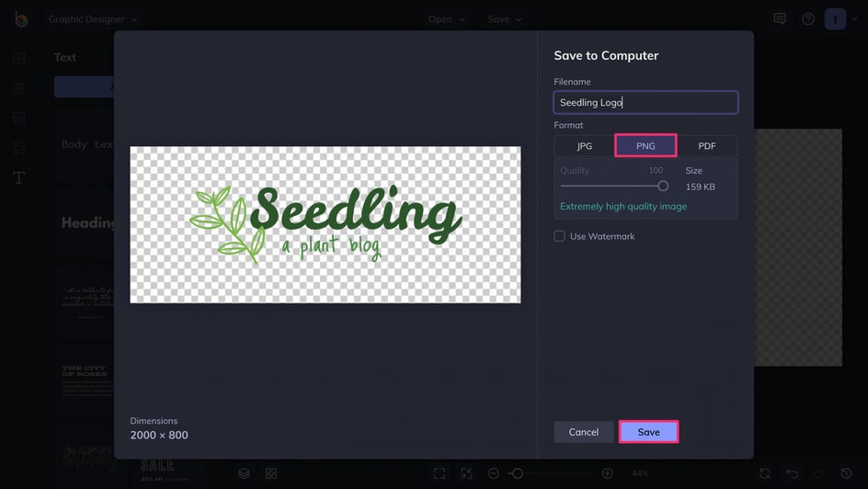Screen dimensions: 868x489
Task: Click the 44% zoom level text
Action: (640, 473)
